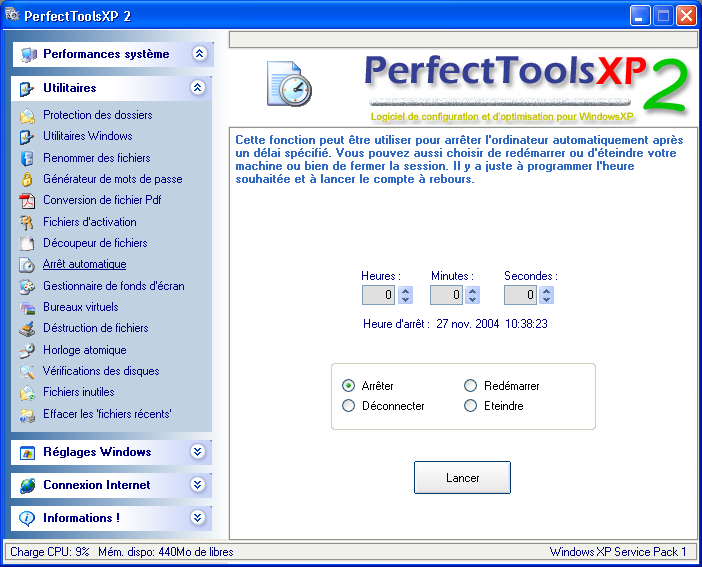The image size is (702, 567).
Task: Open the Horloge atomique link
Action: [85, 350]
